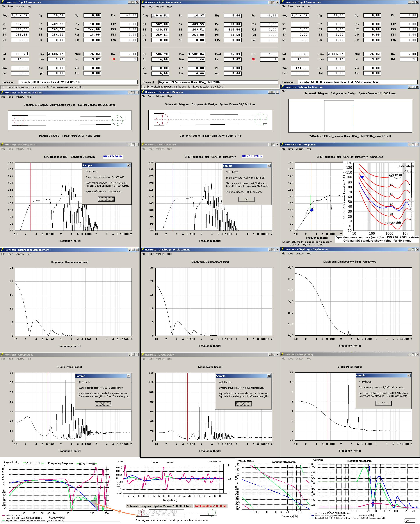Click the Cir field in right Input Parameters window
420x524 pixels.
(409, 15)
